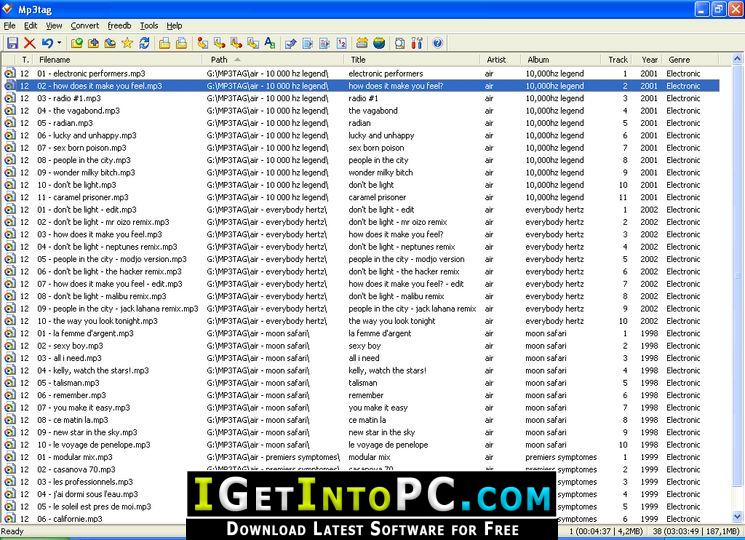Sort by the Title column header
This screenshot has width=745, height=540.
[411, 60]
